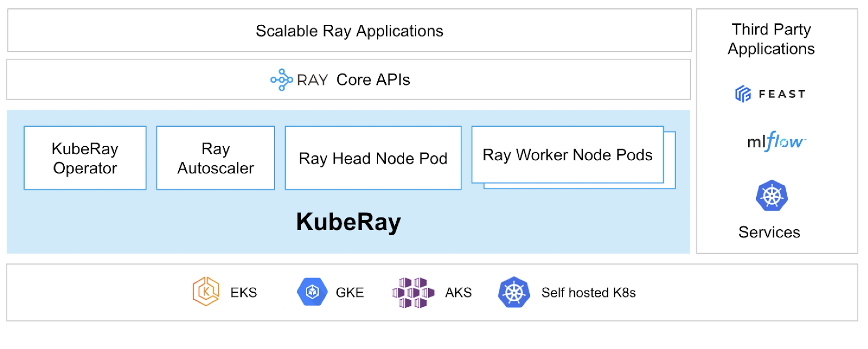Click the Services label

pyautogui.click(x=769, y=232)
